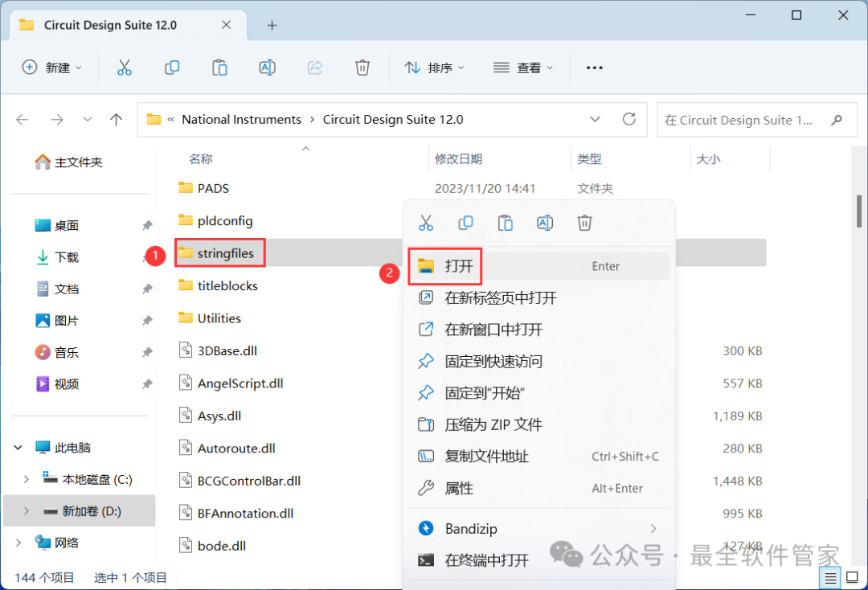Viewport: 868px width, 590px height.
Task: Open the 查看 view dropdown
Action: click(x=523, y=68)
